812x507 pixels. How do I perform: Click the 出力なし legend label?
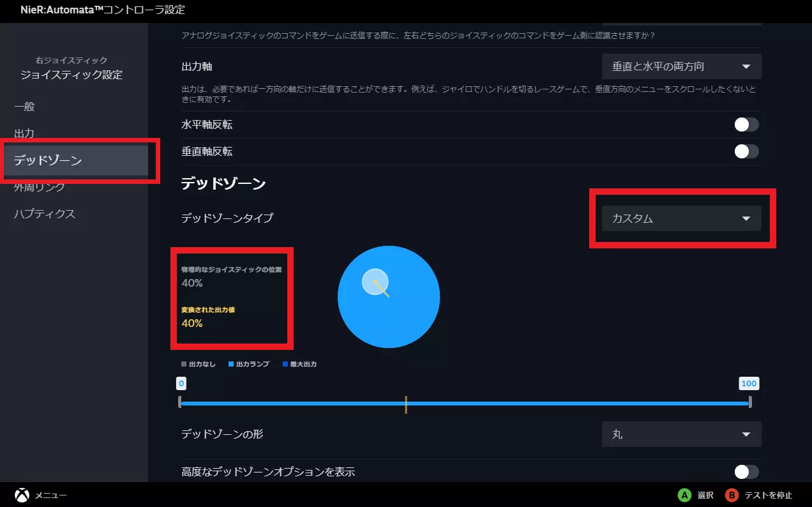point(199,364)
